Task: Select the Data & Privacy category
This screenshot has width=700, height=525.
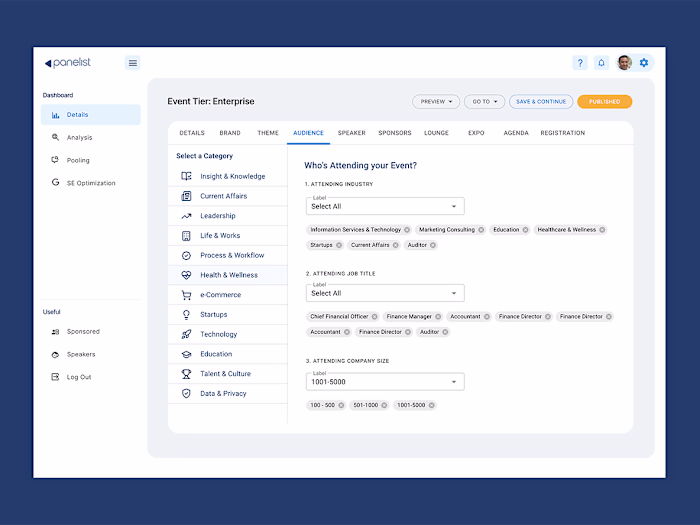Action: 228,393
